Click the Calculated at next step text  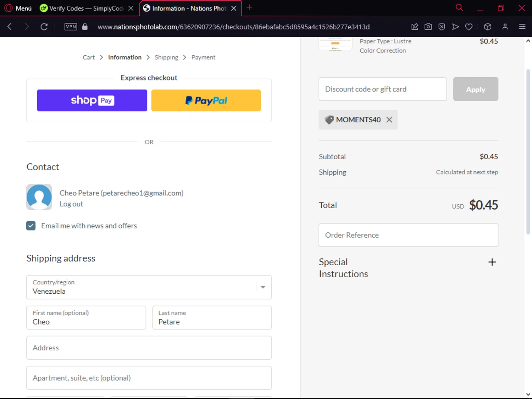point(467,172)
